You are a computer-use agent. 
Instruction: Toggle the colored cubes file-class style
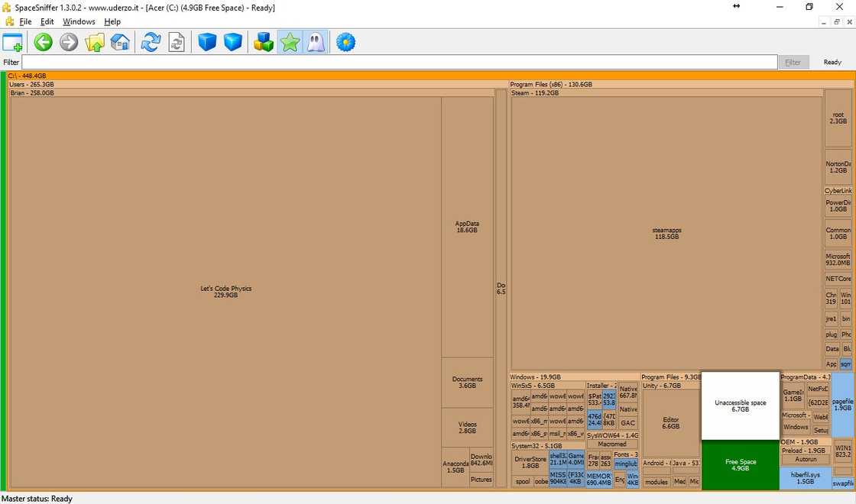(x=264, y=42)
